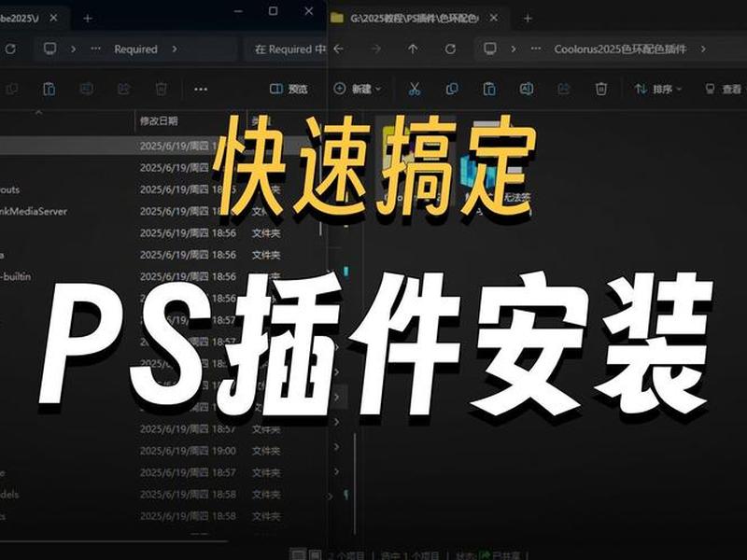
Task: Expand the chevron after Required breadcrumb
Action: (x=175, y=49)
